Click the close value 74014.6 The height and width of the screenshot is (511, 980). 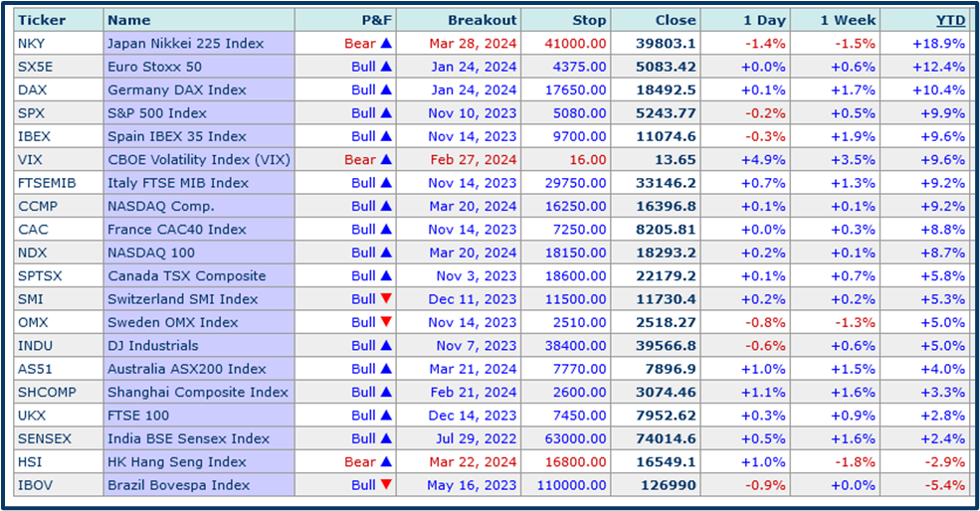pos(666,438)
